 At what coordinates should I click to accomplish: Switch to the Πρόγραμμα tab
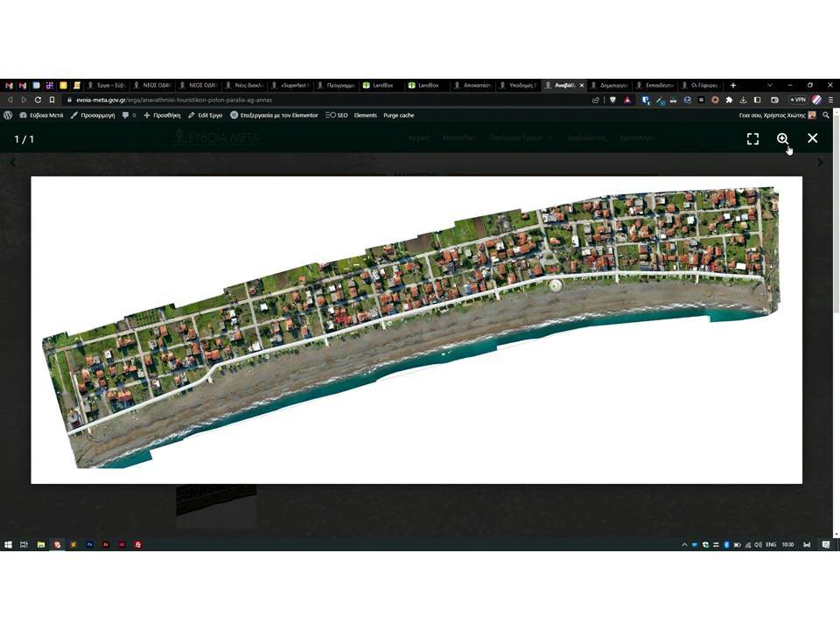336,85
